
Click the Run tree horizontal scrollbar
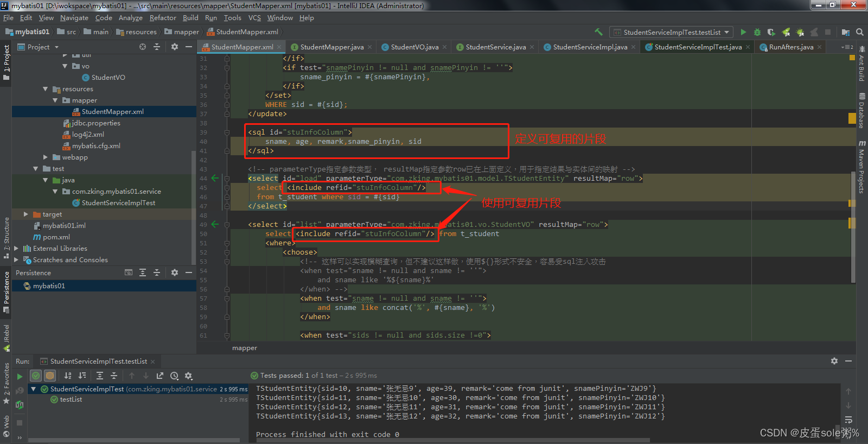click(134, 440)
